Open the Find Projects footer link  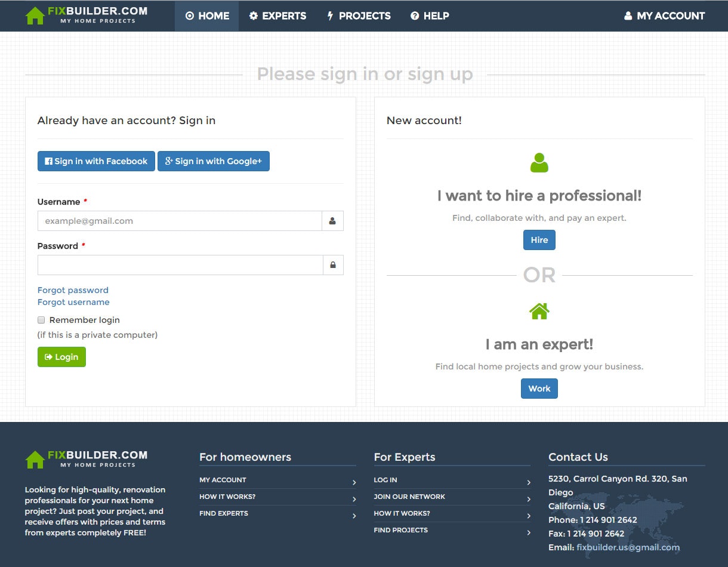pyautogui.click(x=401, y=530)
